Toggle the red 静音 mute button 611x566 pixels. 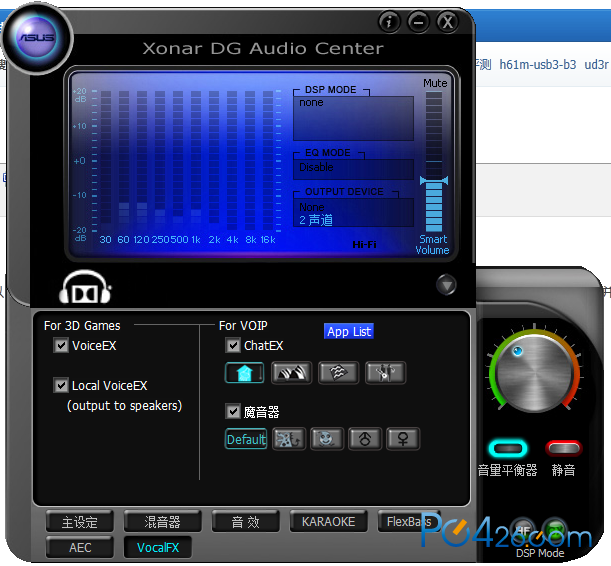click(x=563, y=448)
